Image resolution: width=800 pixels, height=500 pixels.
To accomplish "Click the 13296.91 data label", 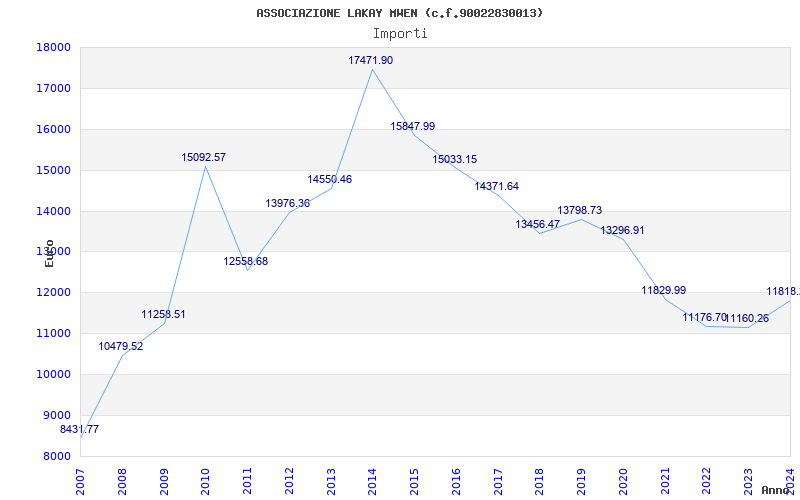I will (622, 230).
